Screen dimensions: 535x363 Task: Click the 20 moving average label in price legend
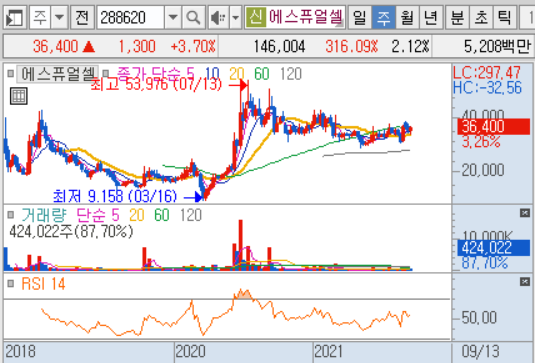pyautogui.click(x=237, y=74)
